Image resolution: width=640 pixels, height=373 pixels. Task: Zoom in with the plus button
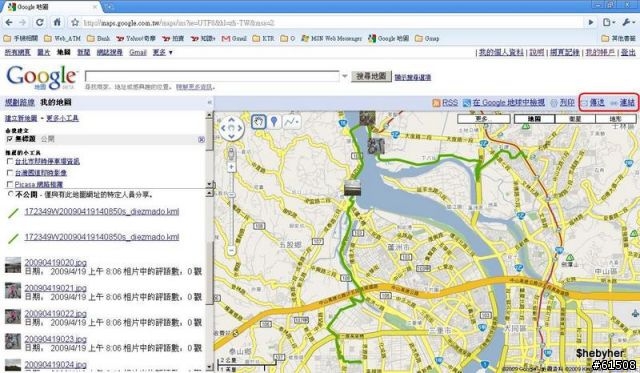[231, 167]
